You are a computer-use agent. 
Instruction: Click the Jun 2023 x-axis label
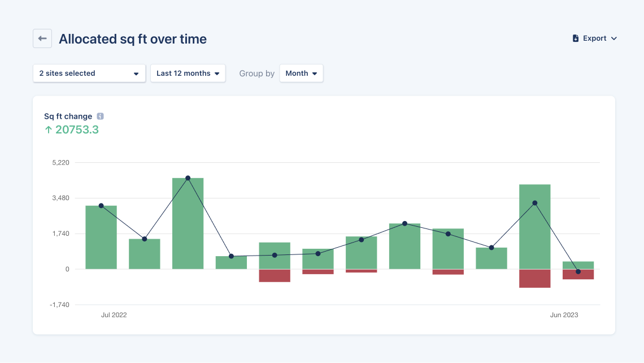point(564,315)
